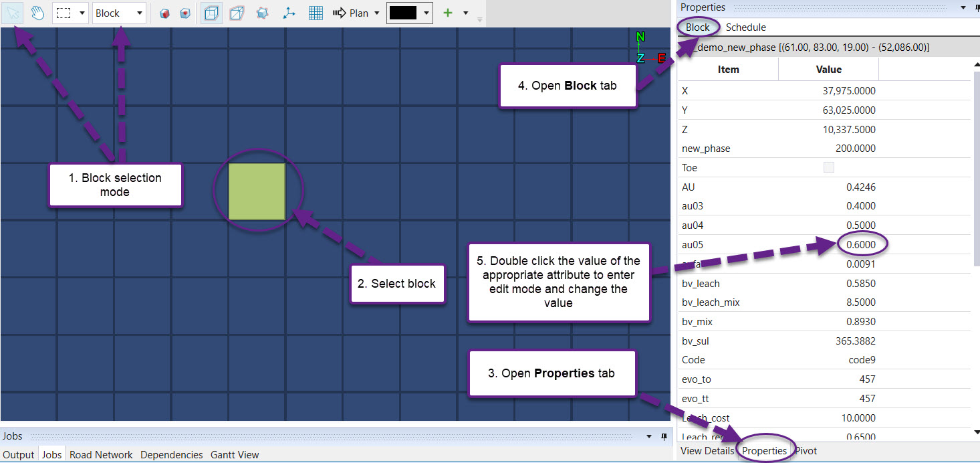Open the Jobs panel options dropdown arrow

click(x=650, y=436)
